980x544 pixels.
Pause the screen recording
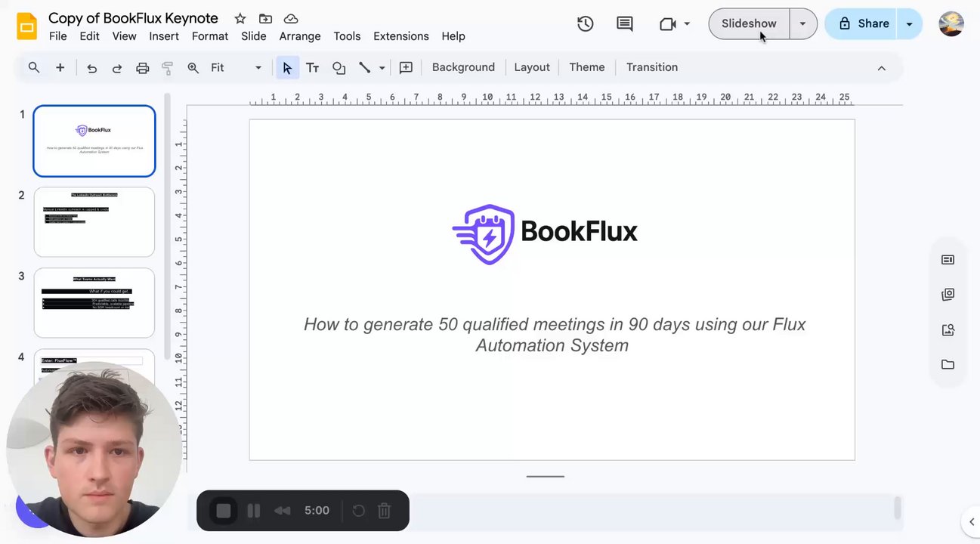click(x=253, y=511)
